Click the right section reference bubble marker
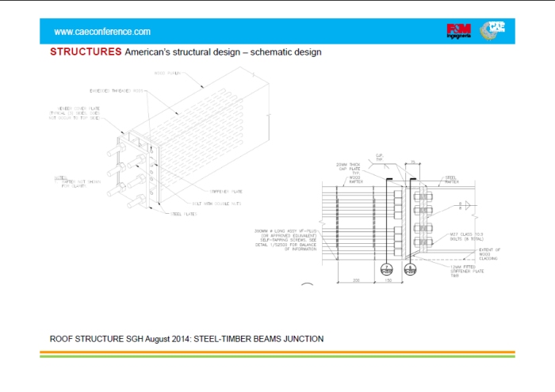The height and width of the screenshot is (392, 555). [x=411, y=268]
